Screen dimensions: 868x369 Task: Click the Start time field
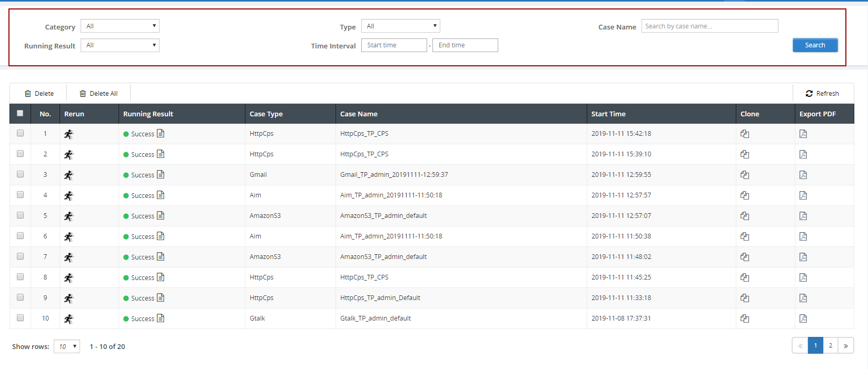click(x=394, y=45)
